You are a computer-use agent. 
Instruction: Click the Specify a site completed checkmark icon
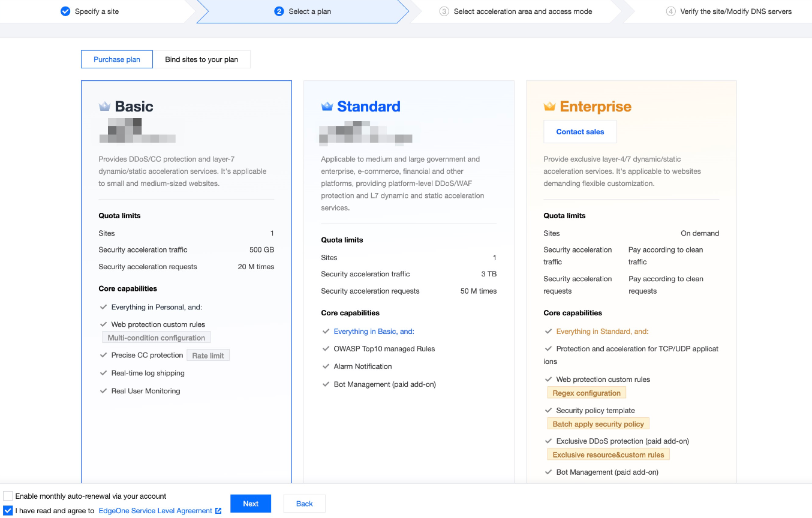(65, 11)
